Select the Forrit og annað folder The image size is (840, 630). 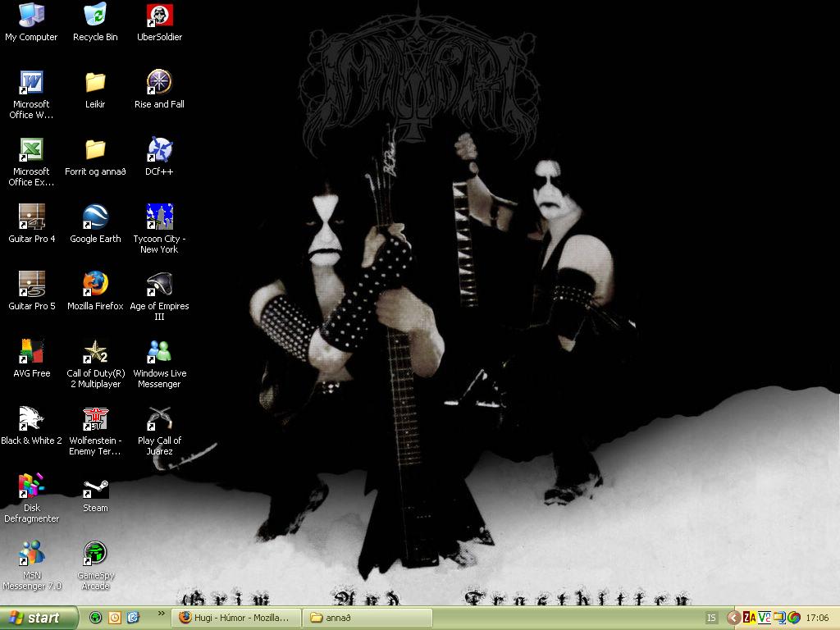95,157
